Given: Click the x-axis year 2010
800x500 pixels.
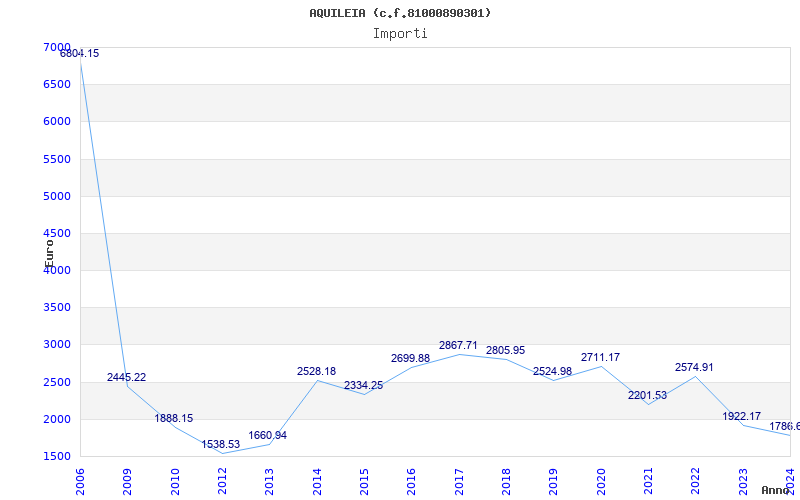Looking at the screenshot, I should [175, 482].
